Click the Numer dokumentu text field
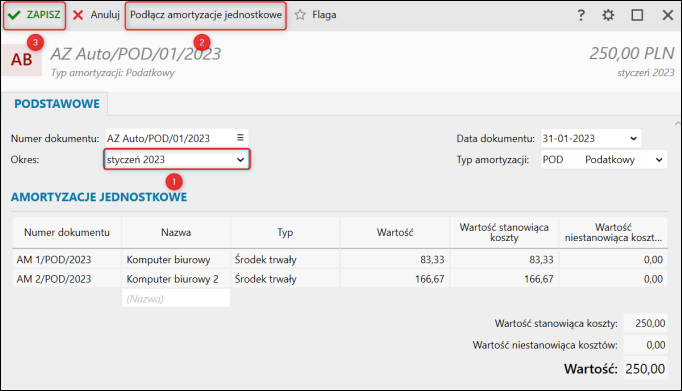The image size is (682, 391). click(x=170, y=138)
